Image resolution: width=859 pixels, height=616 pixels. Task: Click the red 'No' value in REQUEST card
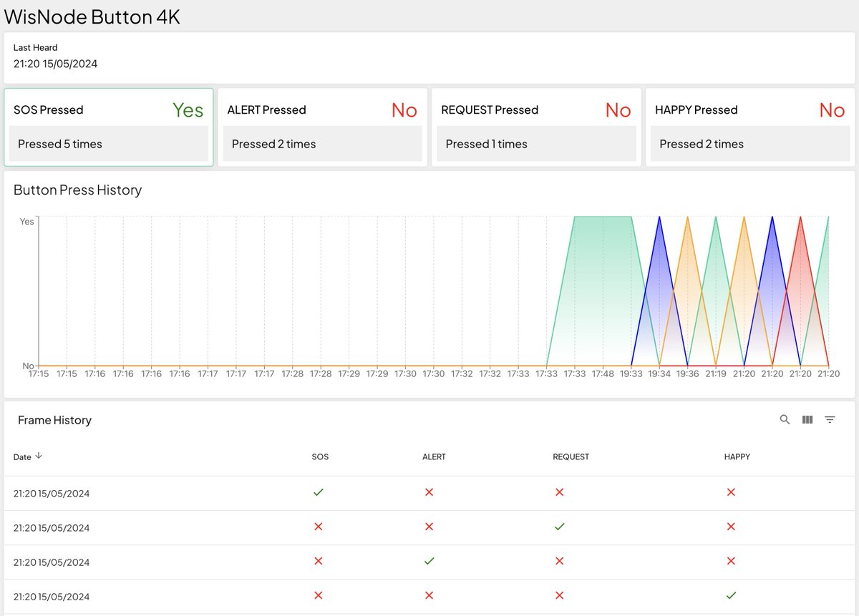click(618, 109)
